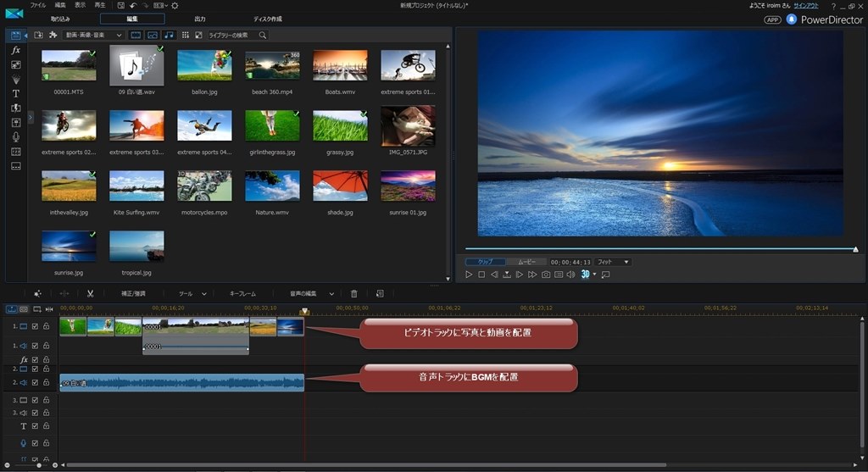This screenshot has height=472, width=868.
Task: Switch to the 取り込み tab
Action: [60, 19]
